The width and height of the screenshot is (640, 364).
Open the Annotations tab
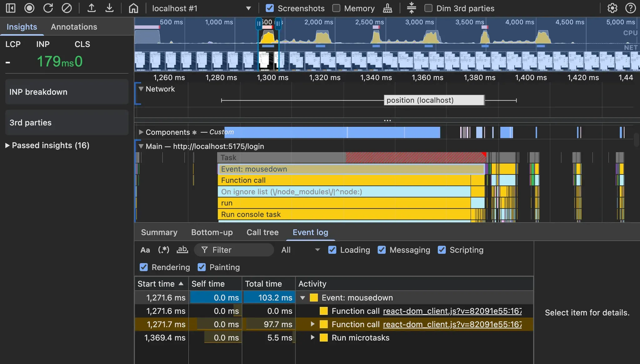coord(74,27)
